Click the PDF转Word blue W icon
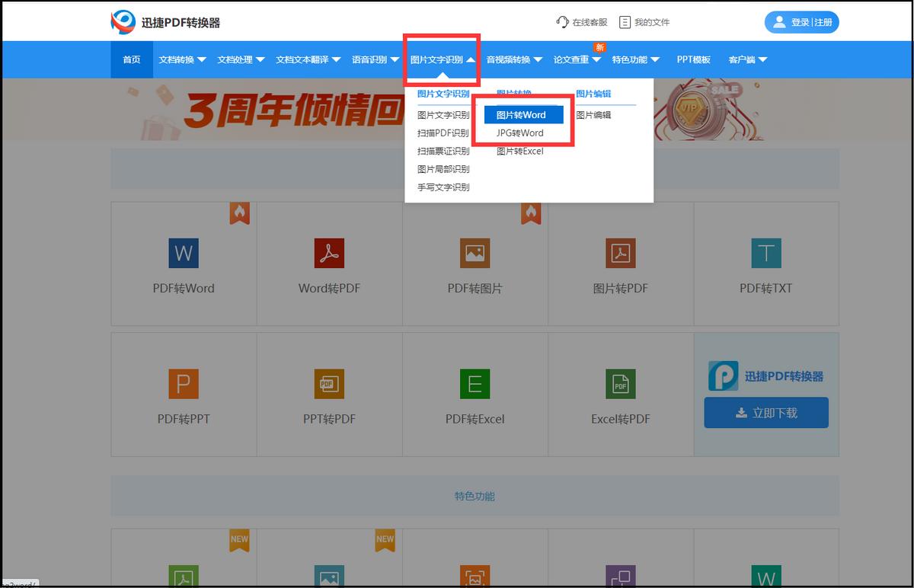This screenshot has width=914, height=588. point(183,254)
